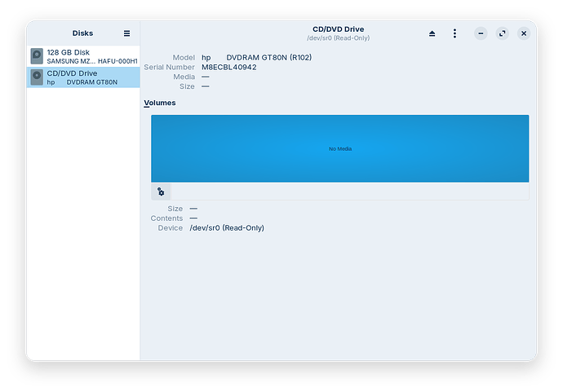Close the Disks window
This screenshot has height=392, width=563.
coord(524,33)
